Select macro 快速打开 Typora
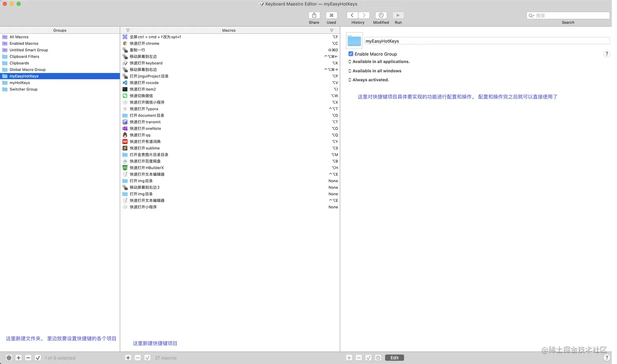 coord(230,109)
